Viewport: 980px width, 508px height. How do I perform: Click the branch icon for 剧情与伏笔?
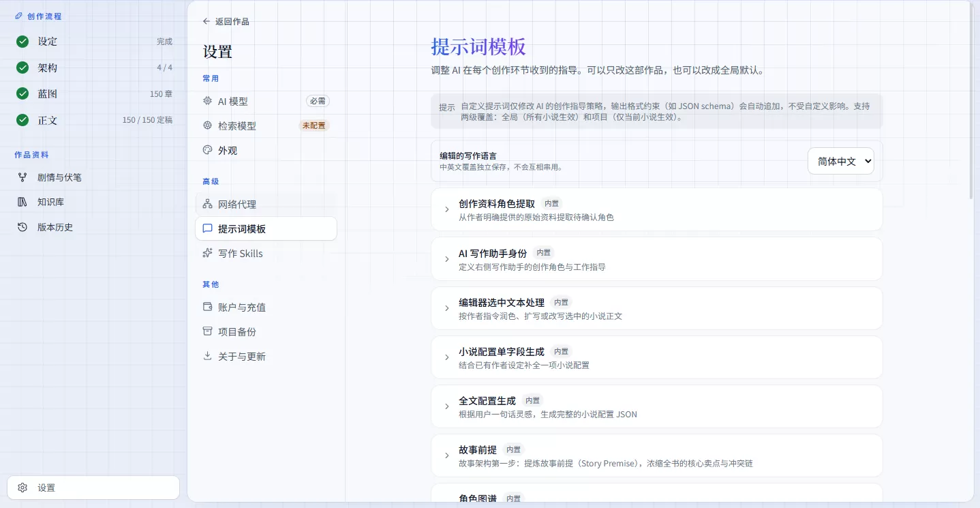click(x=22, y=177)
